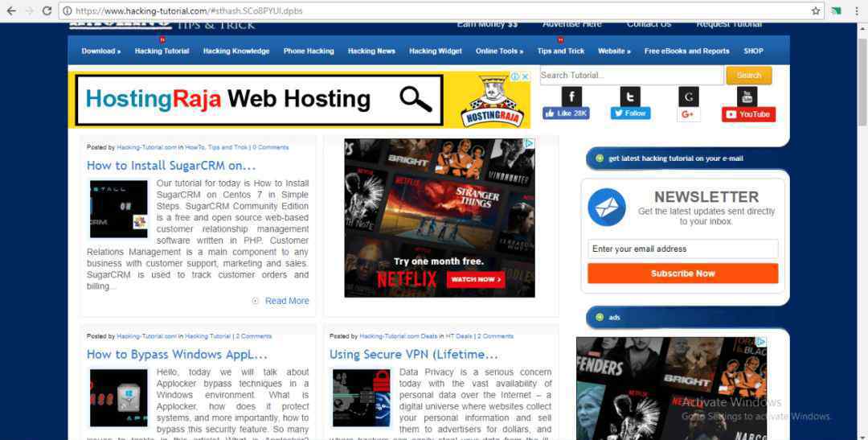Click the AppLocker article thumbnail

click(119, 398)
